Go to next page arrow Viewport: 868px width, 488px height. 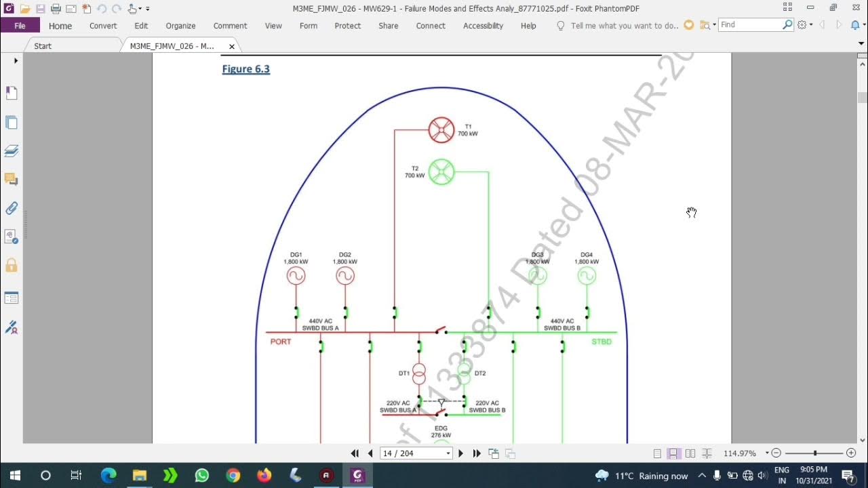point(461,453)
